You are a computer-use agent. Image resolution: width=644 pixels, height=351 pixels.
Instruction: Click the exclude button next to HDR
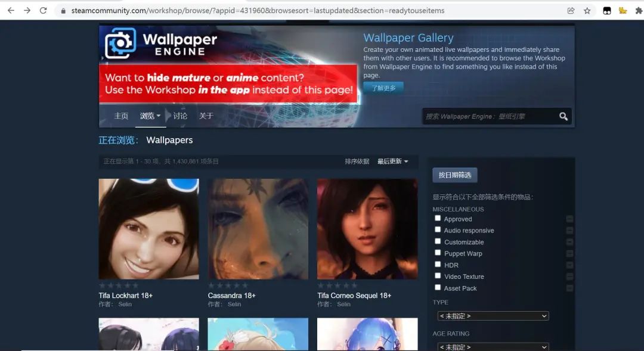pos(569,265)
